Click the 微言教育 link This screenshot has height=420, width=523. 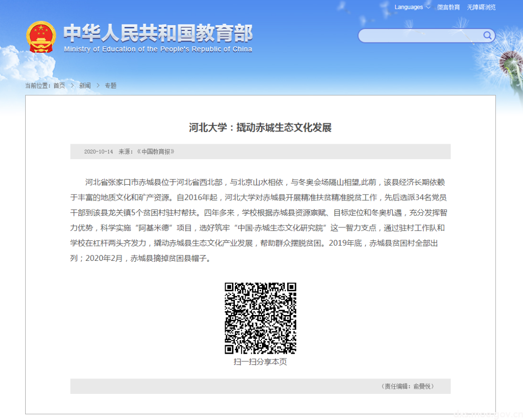pyautogui.click(x=448, y=7)
